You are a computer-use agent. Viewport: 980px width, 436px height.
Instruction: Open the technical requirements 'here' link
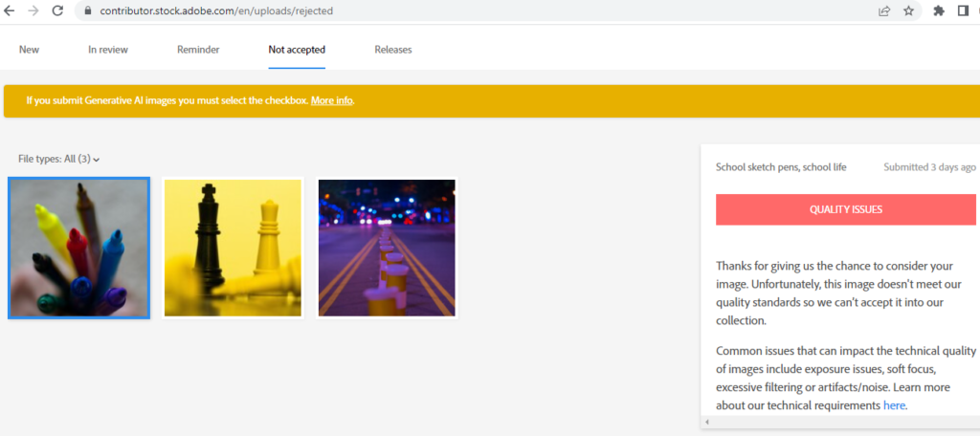[895, 405]
